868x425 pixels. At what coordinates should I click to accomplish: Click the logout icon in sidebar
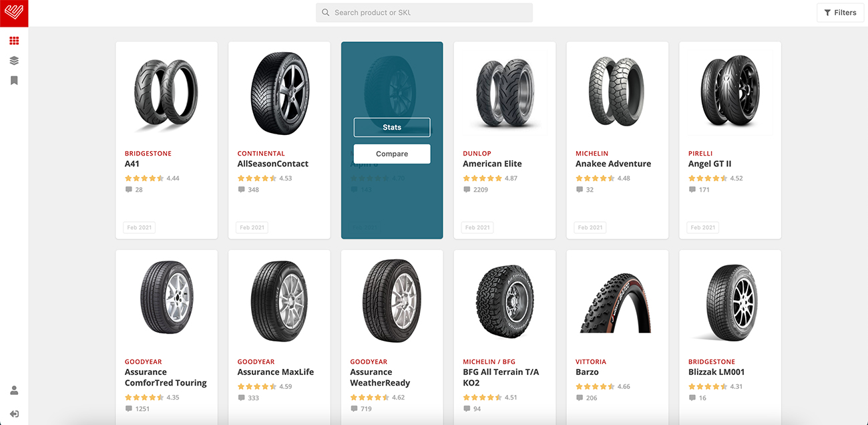(14, 414)
